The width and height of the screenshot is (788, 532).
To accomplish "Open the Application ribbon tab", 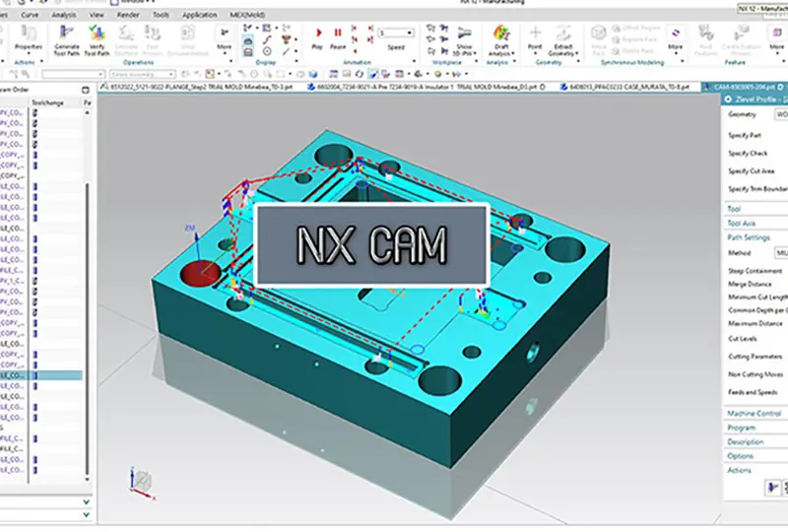I will 200,15.
